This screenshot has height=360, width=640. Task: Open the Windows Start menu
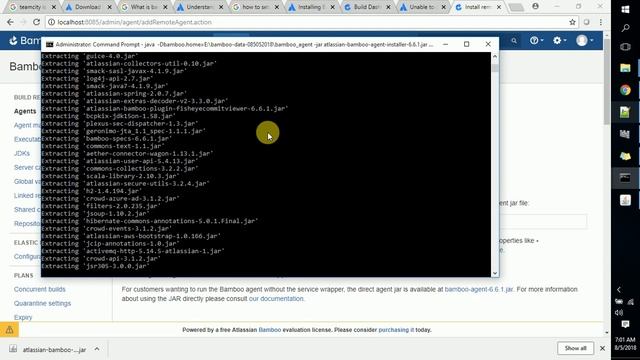click(625, 9)
